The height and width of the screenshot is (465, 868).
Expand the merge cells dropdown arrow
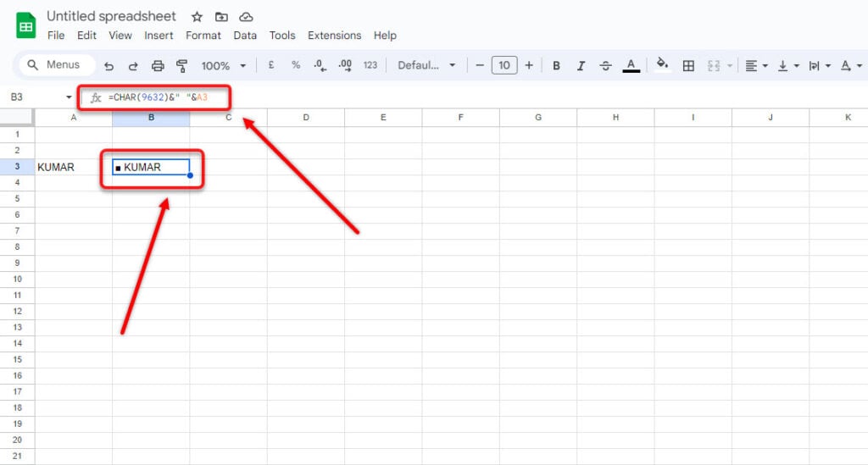tap(730, 66)
